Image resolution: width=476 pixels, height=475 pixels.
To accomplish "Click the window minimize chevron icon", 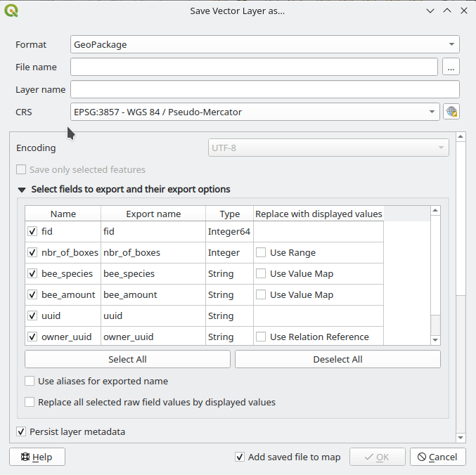I will pyautogui.click(x=430, y=11).
